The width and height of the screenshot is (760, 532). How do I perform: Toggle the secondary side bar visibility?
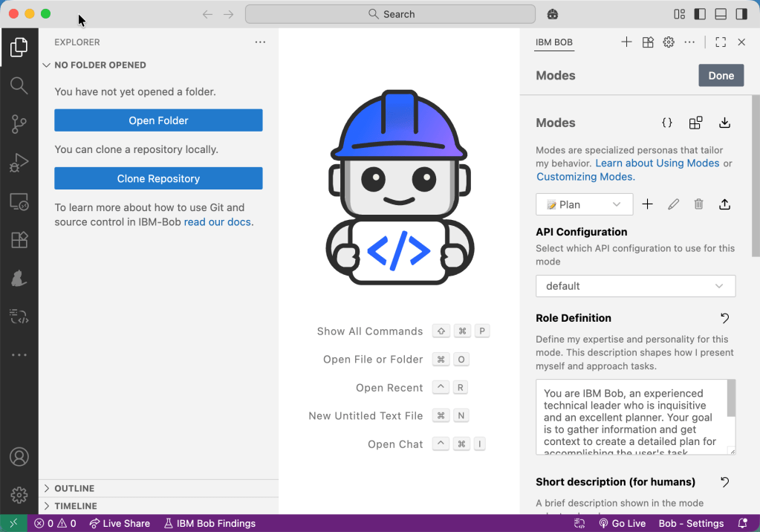point(741,14)
